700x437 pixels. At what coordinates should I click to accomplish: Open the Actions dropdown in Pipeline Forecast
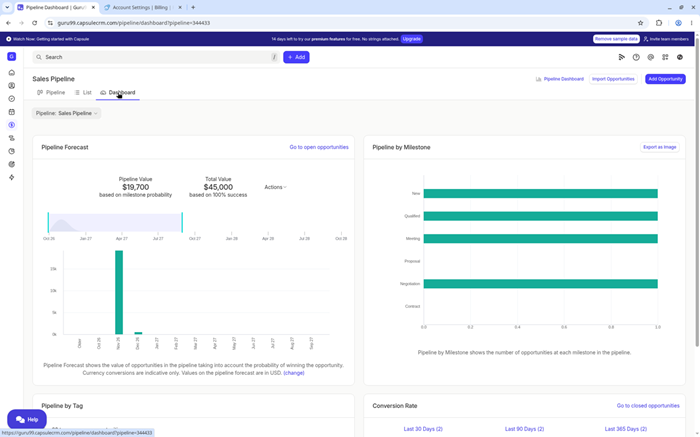point(275,187)
